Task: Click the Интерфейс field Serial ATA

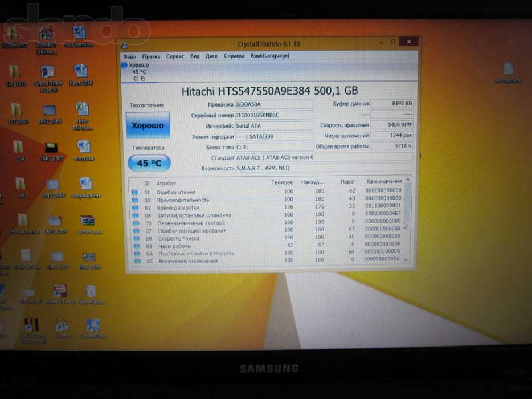Action: (x=275, y=125)
